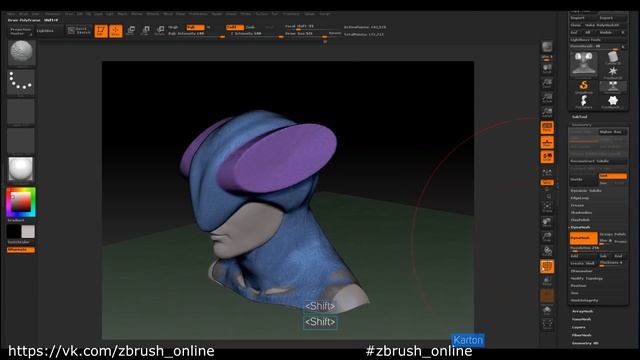Viewport: 640px width, 360px height.
Task: Open the Transform menu
Action: 291,14
